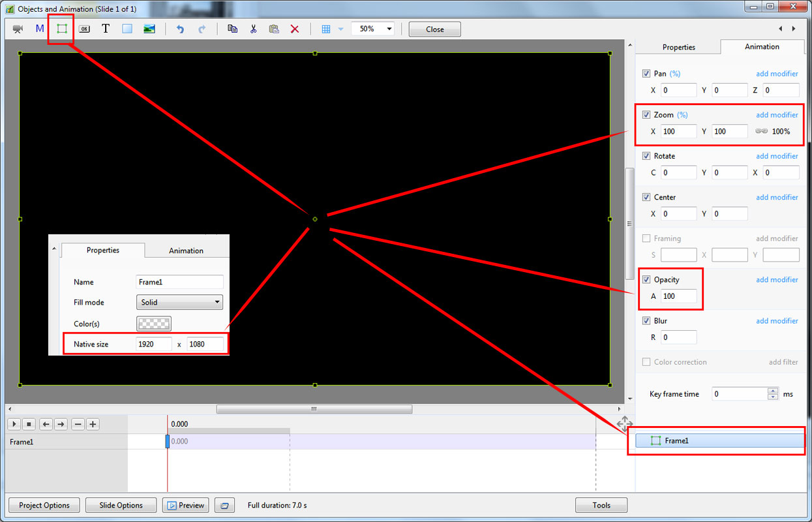Open the Tools button menu
The image size is (812, 522).
pos(601,505)
